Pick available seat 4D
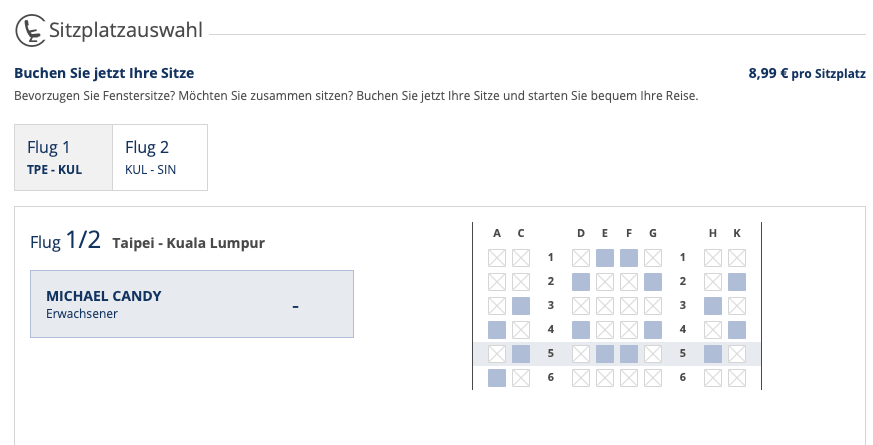This screenshot has width=873, height=445. (581, 330)
